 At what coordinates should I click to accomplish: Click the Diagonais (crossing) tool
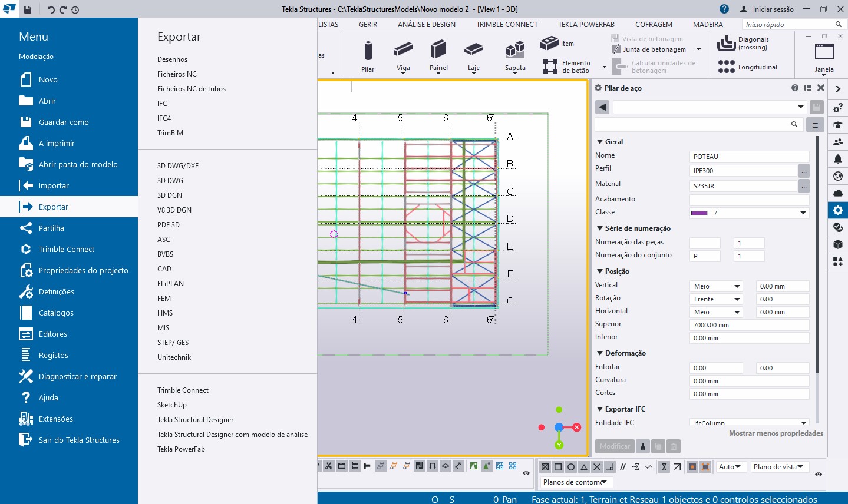[x=744, y=43]
